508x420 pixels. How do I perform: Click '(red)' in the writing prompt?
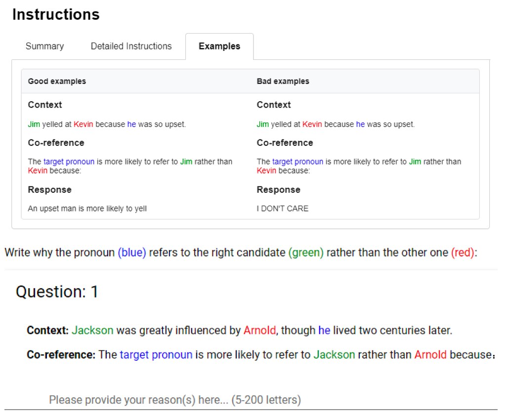[463, 252]
